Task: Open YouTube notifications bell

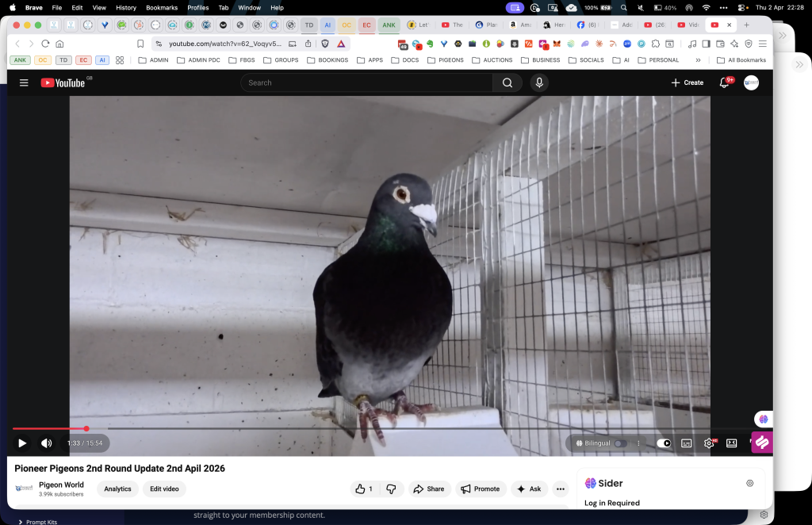Action: pos(724,82)
